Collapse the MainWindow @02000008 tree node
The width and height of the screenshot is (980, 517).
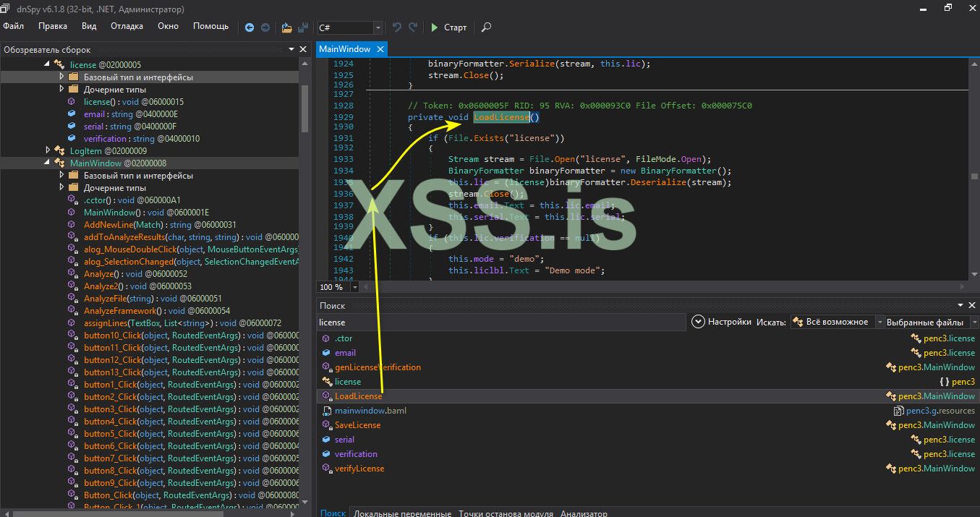tap(48, 163)
